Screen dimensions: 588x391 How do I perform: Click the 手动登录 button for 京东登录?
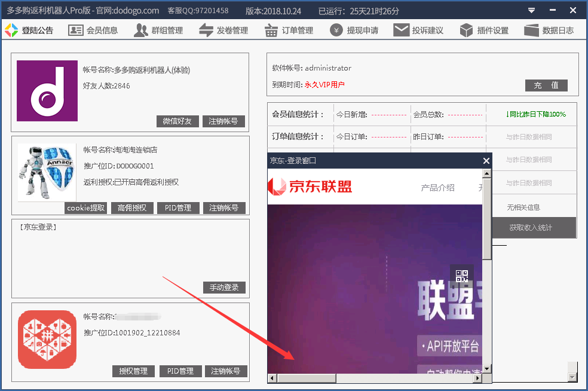[224, 288]
